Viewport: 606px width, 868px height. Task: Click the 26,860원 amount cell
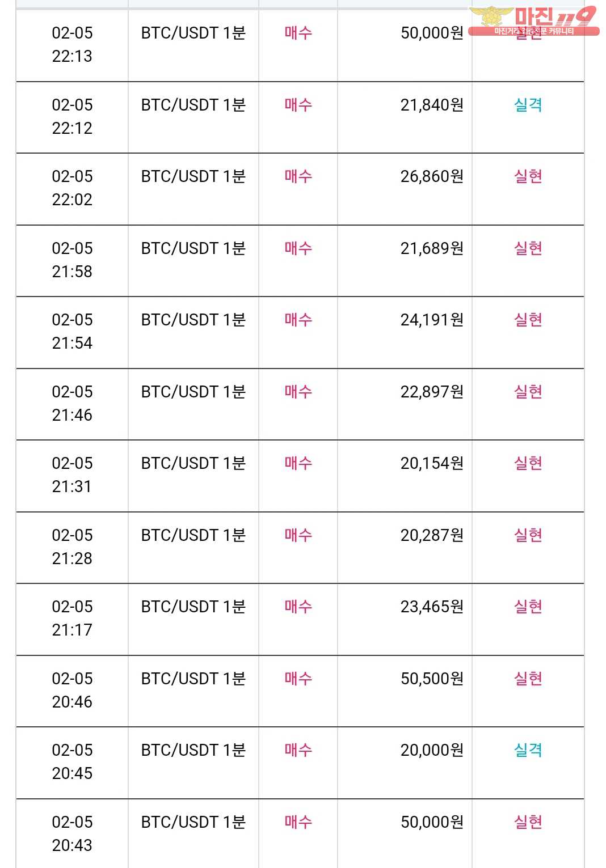[x=432, y=176]
